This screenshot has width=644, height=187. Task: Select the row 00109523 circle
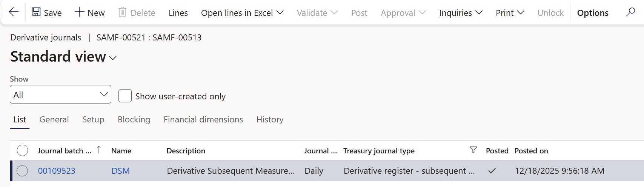click(23, 171)
